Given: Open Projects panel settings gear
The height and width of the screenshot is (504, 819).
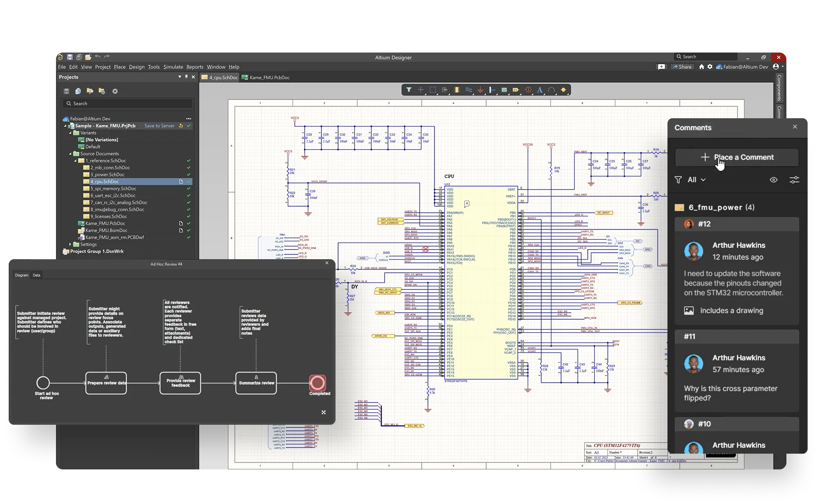Looking at the screenshot, I should (x=115, y=91).
